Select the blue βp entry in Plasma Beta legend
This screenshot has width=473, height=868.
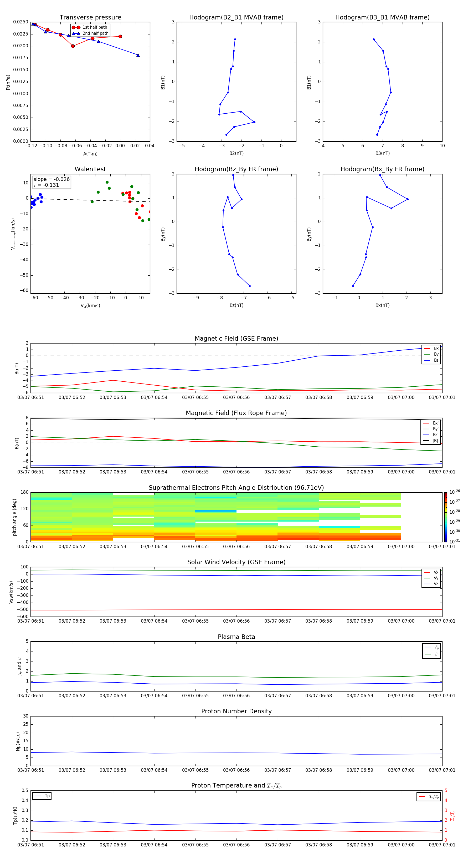pos(431,647)
